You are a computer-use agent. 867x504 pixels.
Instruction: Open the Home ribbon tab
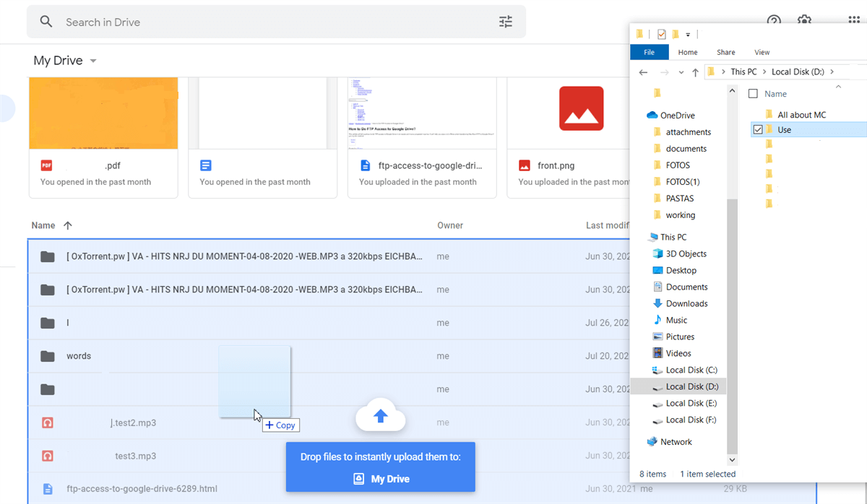687,52
